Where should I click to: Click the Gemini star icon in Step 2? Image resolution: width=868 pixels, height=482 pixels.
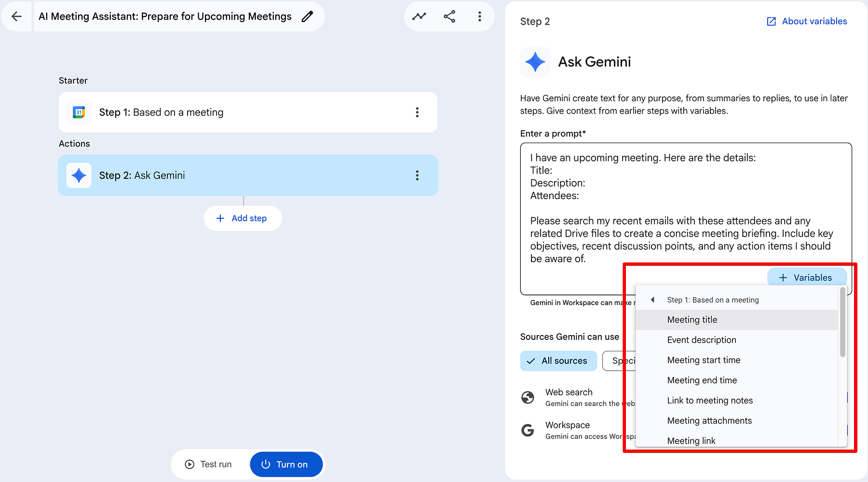click(x=79, y=175)
